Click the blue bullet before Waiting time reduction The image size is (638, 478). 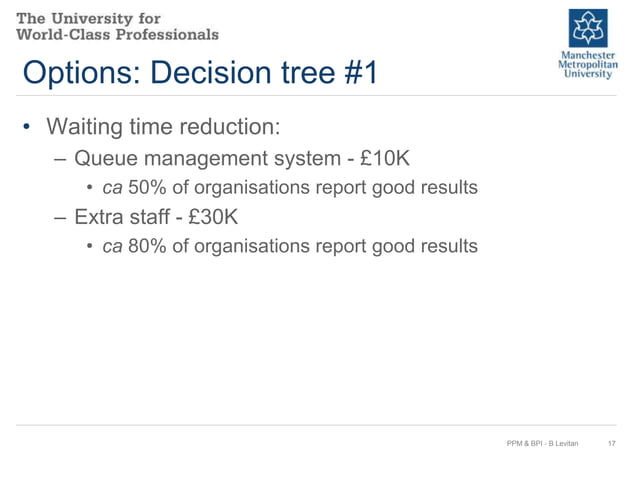26,127
